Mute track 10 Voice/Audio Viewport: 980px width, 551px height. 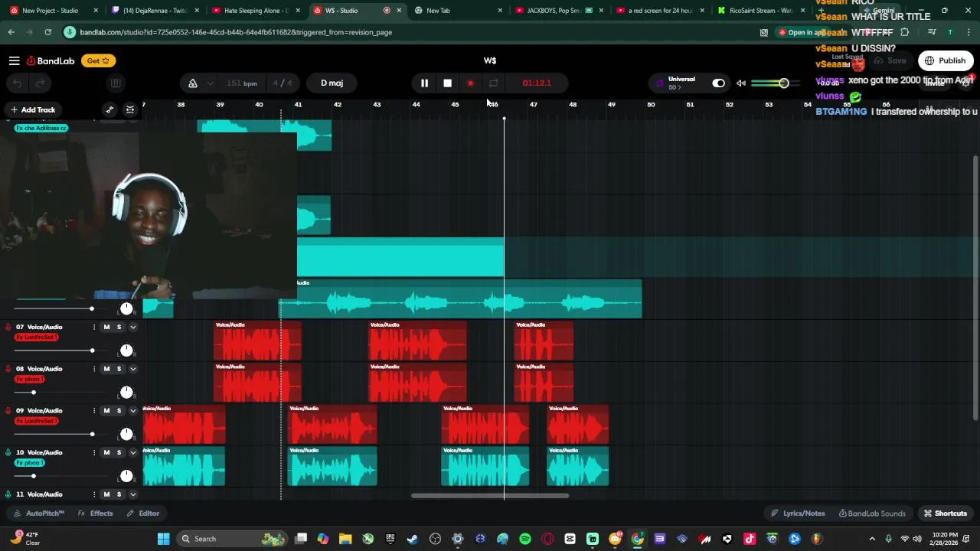[x=106, y=452]
